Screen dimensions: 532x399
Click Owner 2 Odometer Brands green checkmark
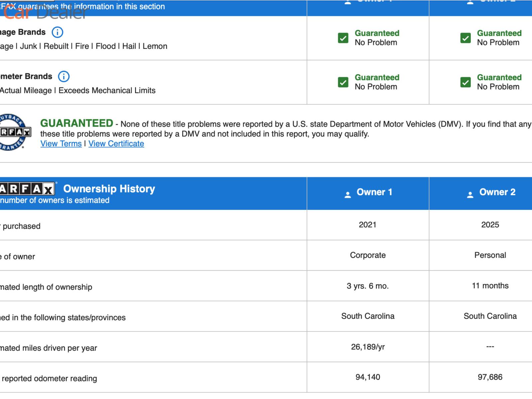(x=465, y=82)
